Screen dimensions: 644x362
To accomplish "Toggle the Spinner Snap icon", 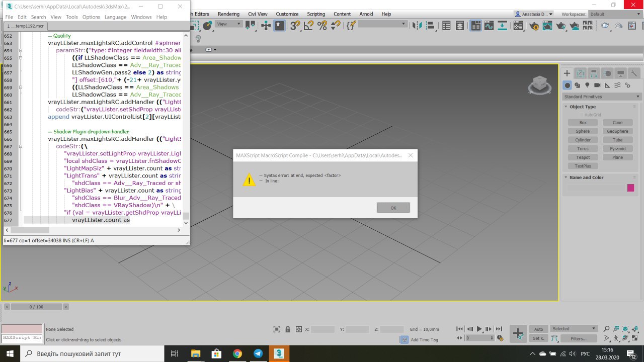I will pyautogui.click(x=335, y=25).
